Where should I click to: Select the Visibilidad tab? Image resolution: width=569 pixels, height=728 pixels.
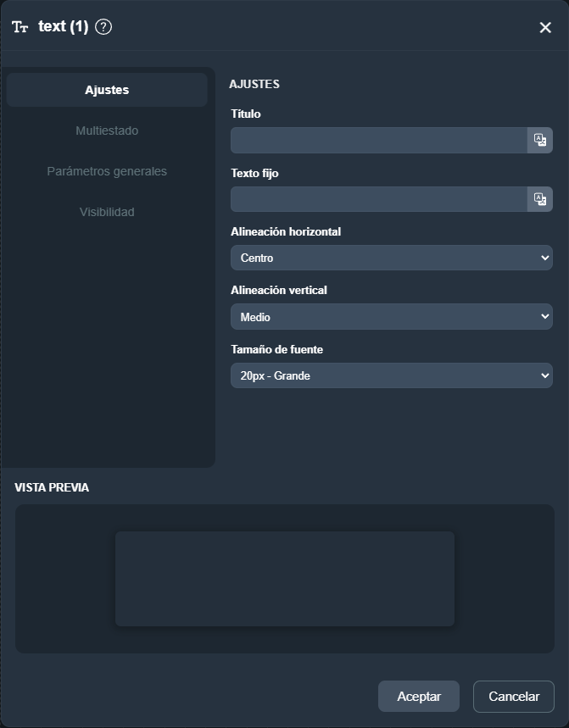pyautogui.click(x=107, y=212)
